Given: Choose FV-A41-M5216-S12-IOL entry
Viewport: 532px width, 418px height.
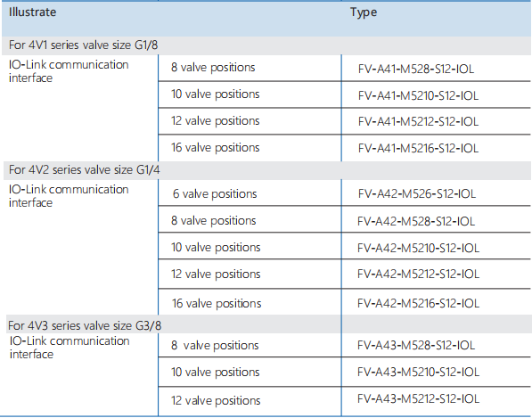Looking at the screenshot, I should 418,148.
